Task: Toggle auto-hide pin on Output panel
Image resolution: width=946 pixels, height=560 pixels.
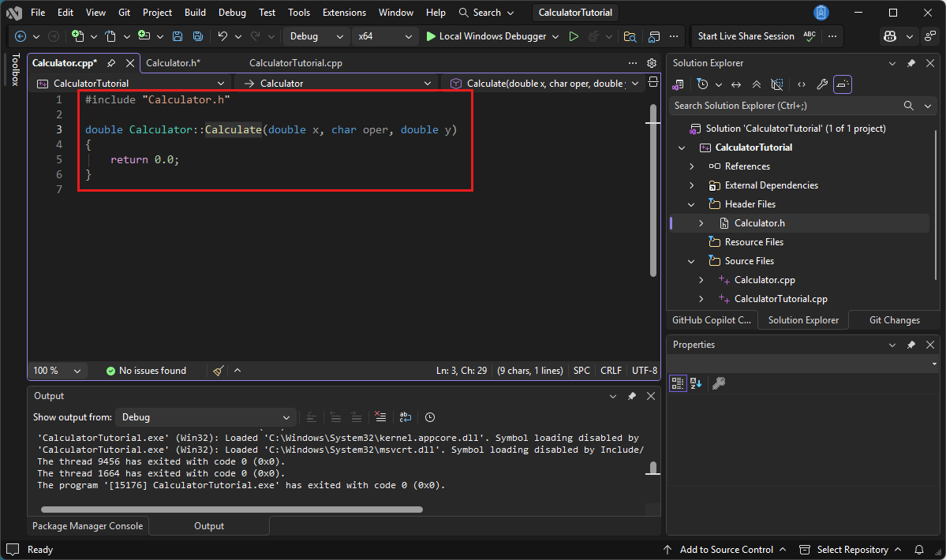Action: click(632, 396)
